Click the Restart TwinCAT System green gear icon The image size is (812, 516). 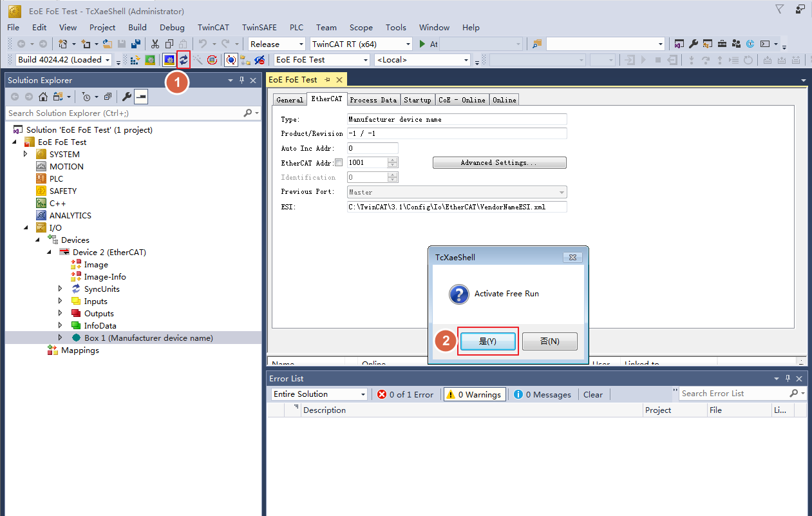pos(150,60)
